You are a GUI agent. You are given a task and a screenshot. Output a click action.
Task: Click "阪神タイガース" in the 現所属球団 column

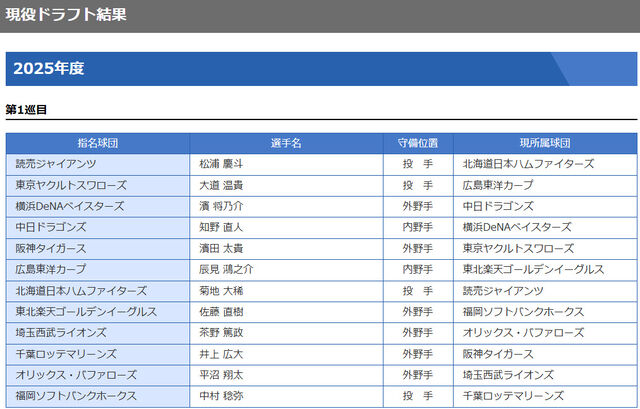click(498, 354)
